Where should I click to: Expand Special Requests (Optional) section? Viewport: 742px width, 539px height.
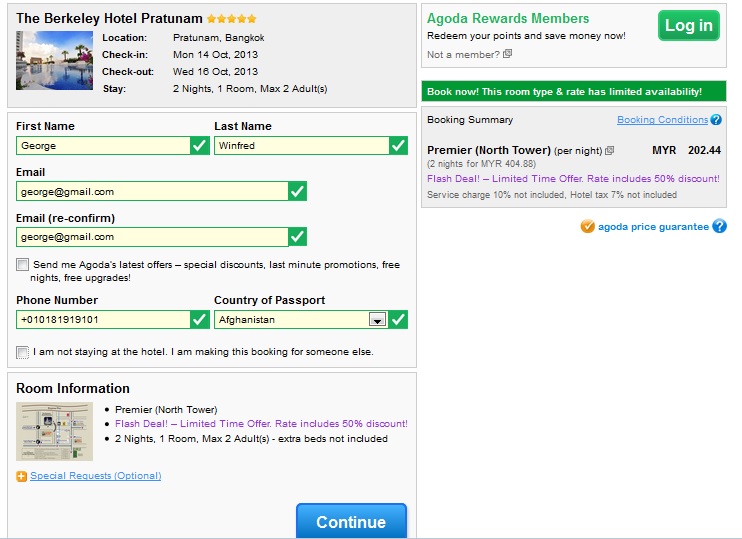click(x=96, y=476)
